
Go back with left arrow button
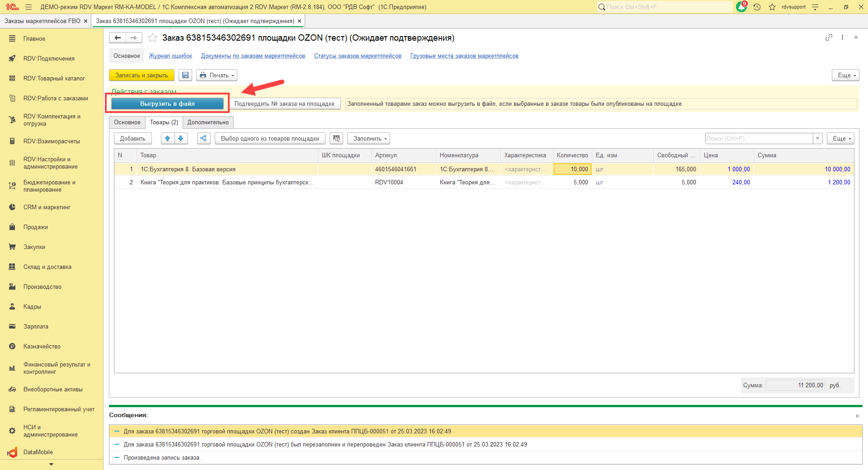pos(118,38)
